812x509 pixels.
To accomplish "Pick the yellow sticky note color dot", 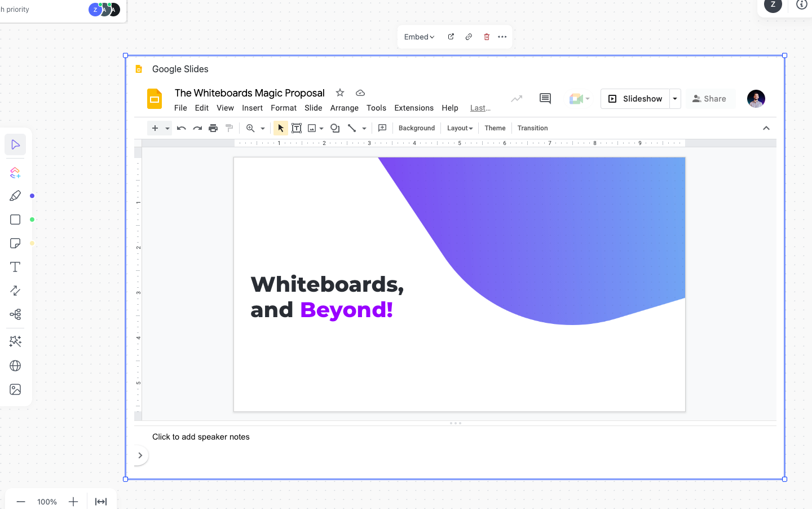I will point(32,243).
